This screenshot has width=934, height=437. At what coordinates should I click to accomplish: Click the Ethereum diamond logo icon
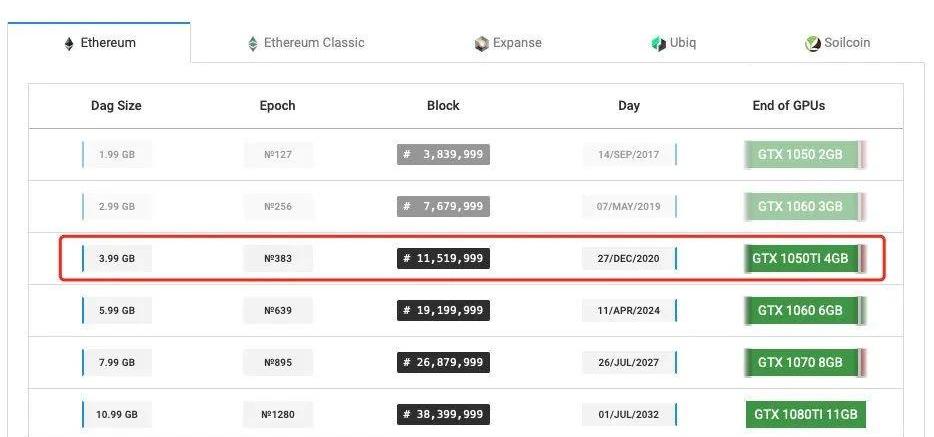click(69, 44)
